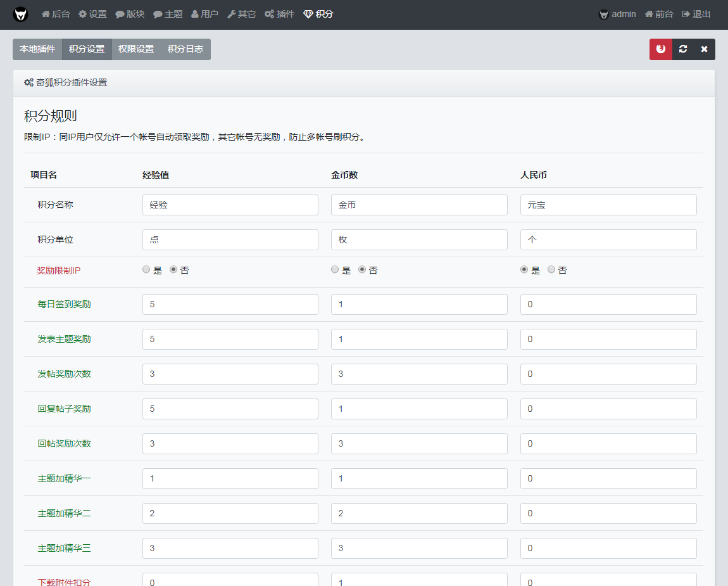Image resolution: width=728 pixels, height=586 pixels.
Task: Click 每日签到奖励 人民币 field
Action: point(608,304)
